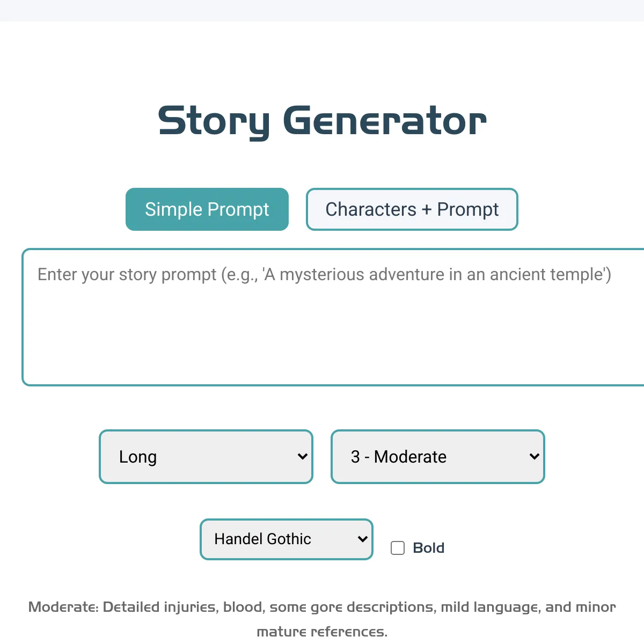Change the maturity rating from Moderate
Image resolution: width=644 pixels, height=644 pixels.
click(x=437, y=457)
